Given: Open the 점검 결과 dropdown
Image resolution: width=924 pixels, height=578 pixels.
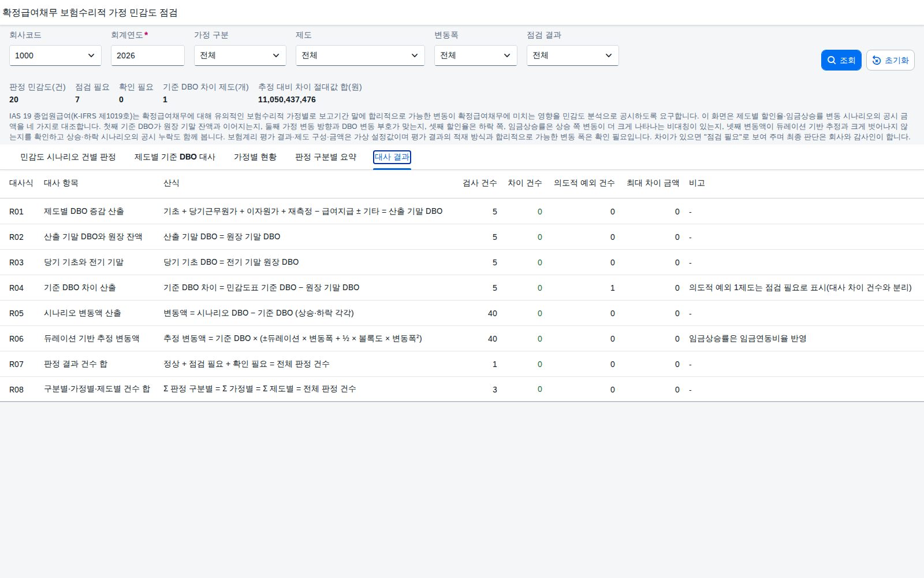Looking at the screenshot, I should [x=573, y=55].
